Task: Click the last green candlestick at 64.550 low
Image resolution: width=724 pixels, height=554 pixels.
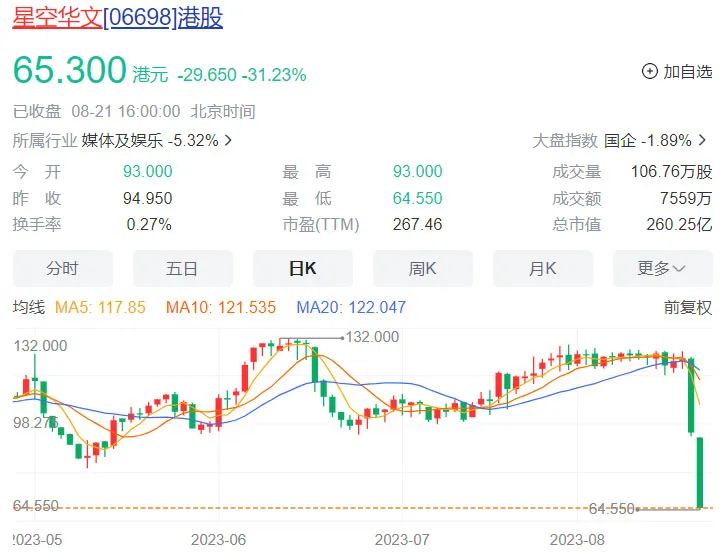Action: 700,473
